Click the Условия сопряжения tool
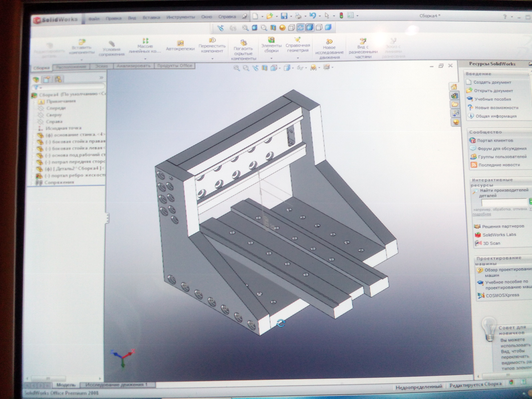The width and height of the screenshot is (532, 399). tap(112, 49)
